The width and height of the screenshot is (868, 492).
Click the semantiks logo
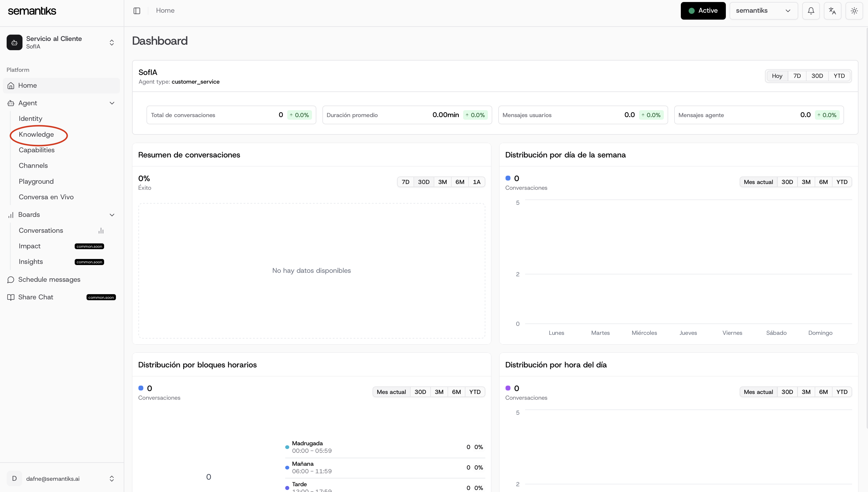32,11
